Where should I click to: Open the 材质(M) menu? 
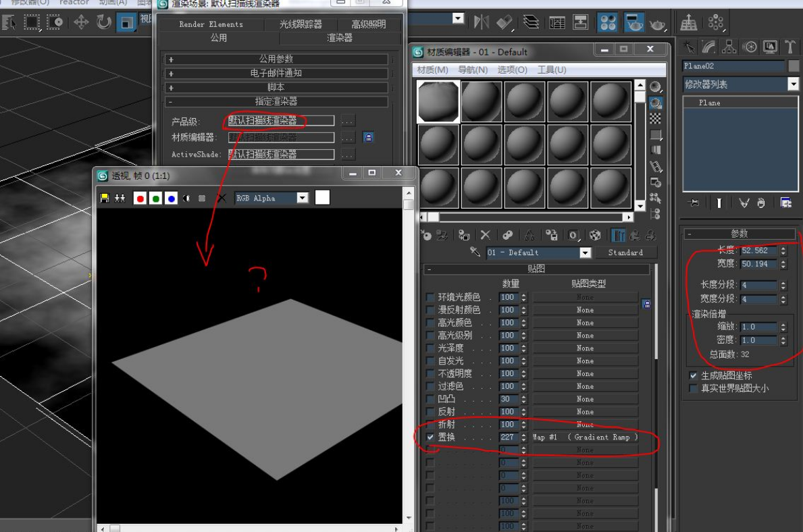[x=432, y=70]
